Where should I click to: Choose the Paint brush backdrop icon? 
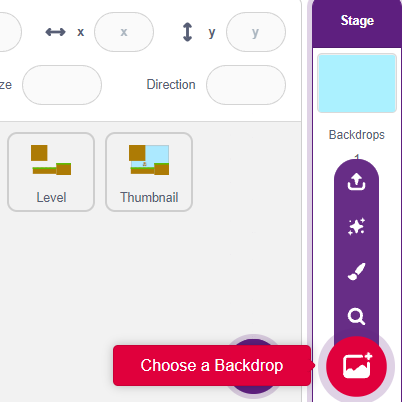tap(356, 272)
